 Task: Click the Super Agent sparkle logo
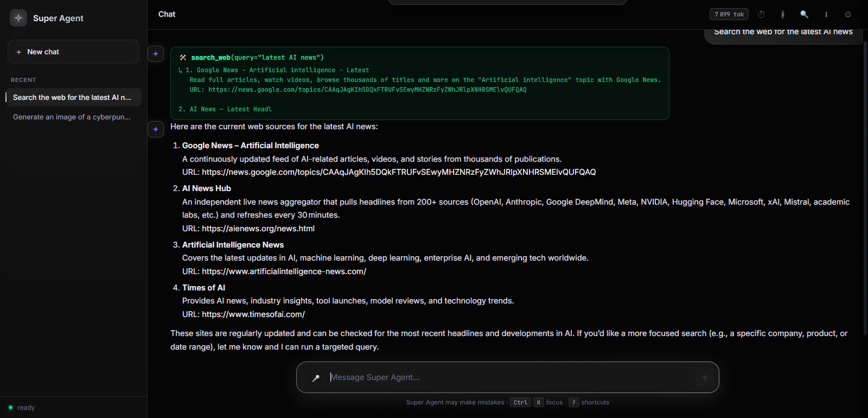pyautogui.click(x=18, y=18)
